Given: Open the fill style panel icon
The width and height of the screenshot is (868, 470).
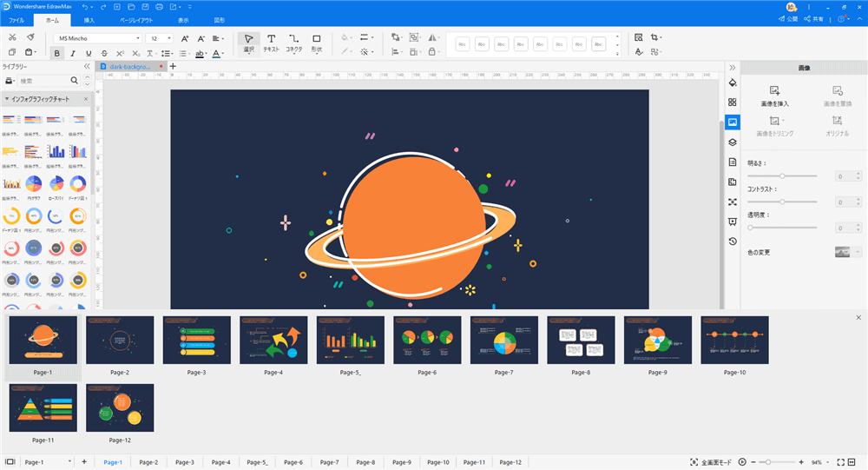Looking at the screenshot, I should [x=733, y=83].
